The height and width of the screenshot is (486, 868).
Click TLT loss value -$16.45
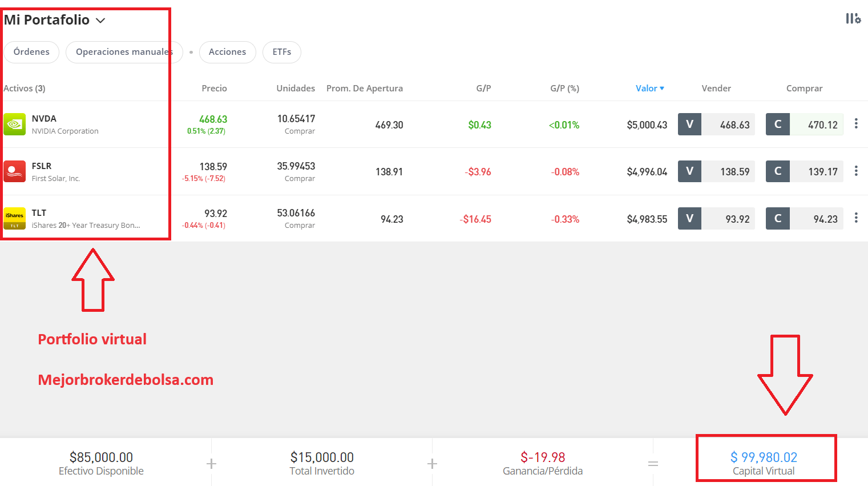click(475, 219)
